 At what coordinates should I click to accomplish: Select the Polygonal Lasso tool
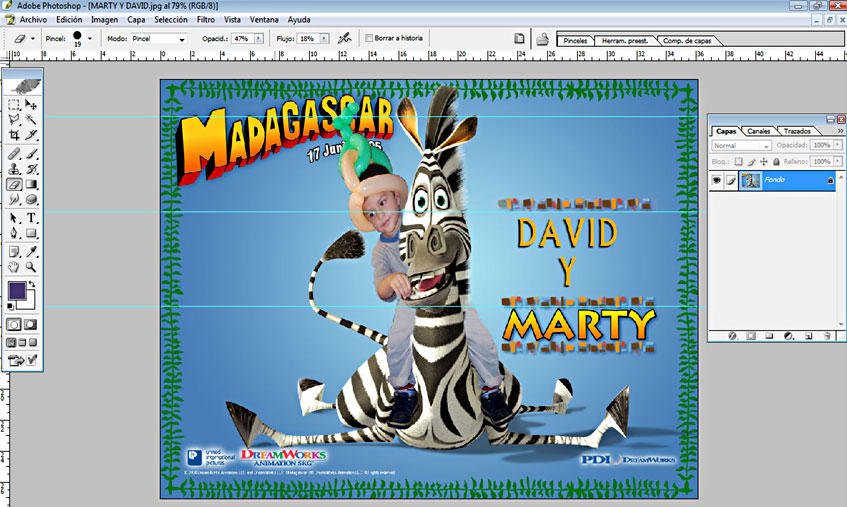(x=14, y=119)
